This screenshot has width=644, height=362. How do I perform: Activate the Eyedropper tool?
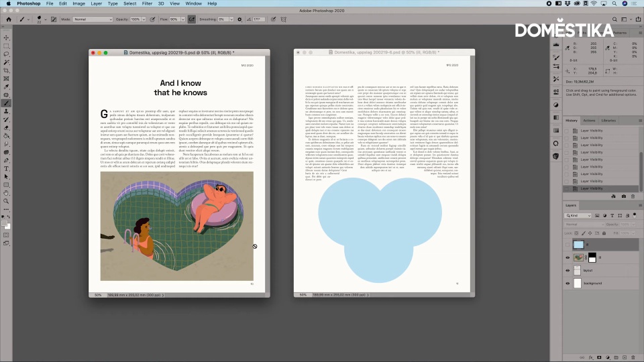click(7, 86)
